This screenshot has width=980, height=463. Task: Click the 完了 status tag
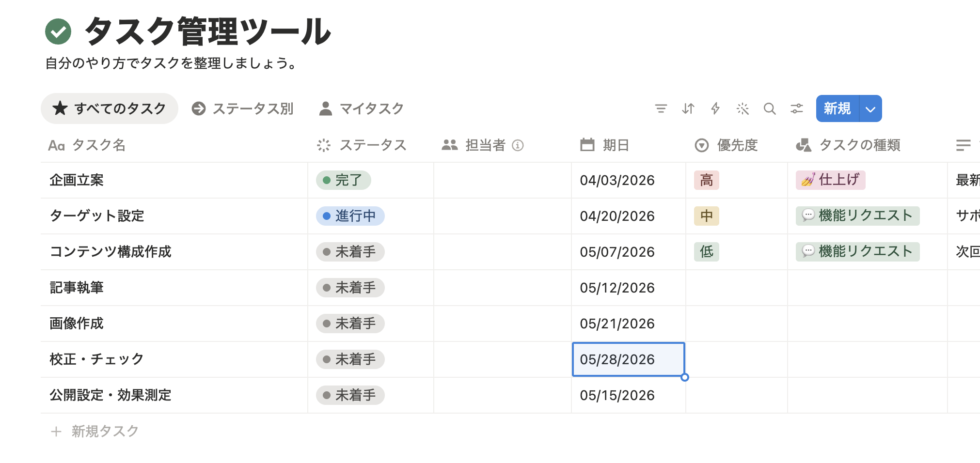[x=344, y=180]
